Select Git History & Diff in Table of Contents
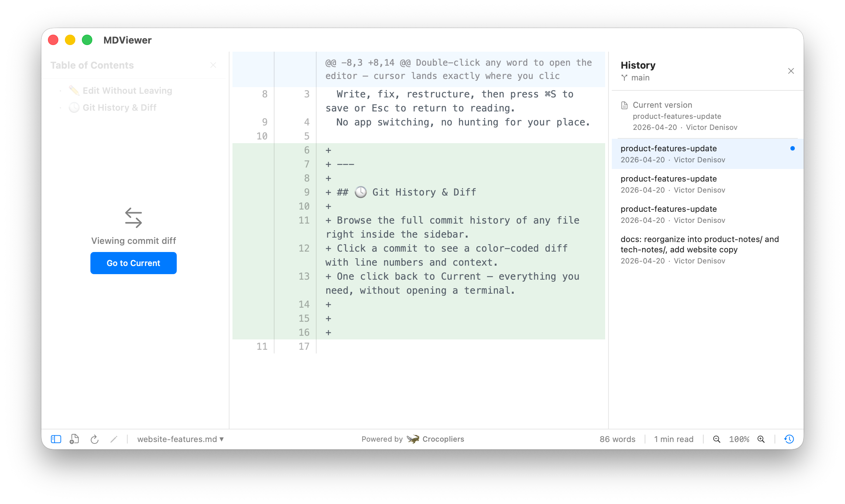 coord(119,107)
